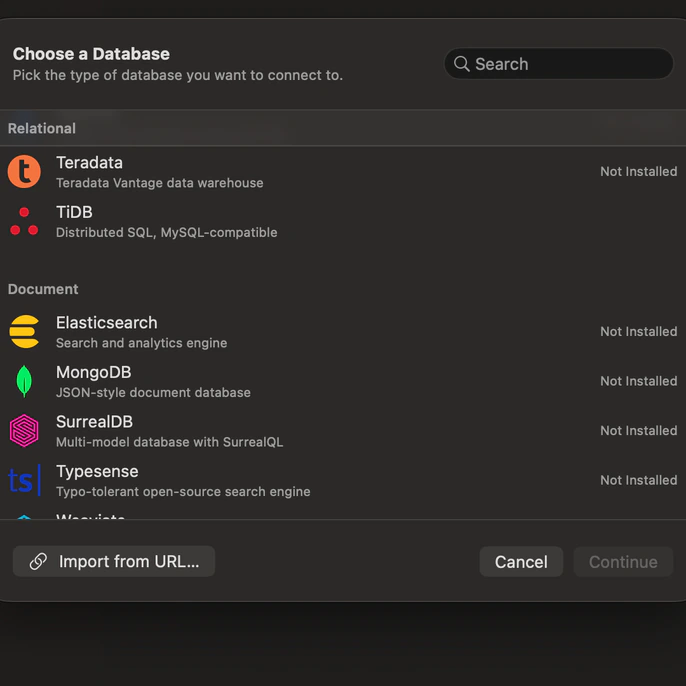Click the SurrealDB pink hexagon icon
This screenshot has width=686, height=686.
(24, 430)
